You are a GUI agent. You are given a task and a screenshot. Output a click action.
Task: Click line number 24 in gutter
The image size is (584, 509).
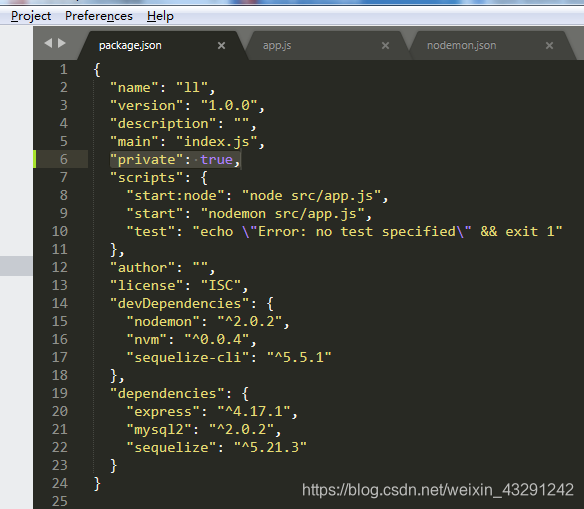pyautogui.click(x=60, y=483)
